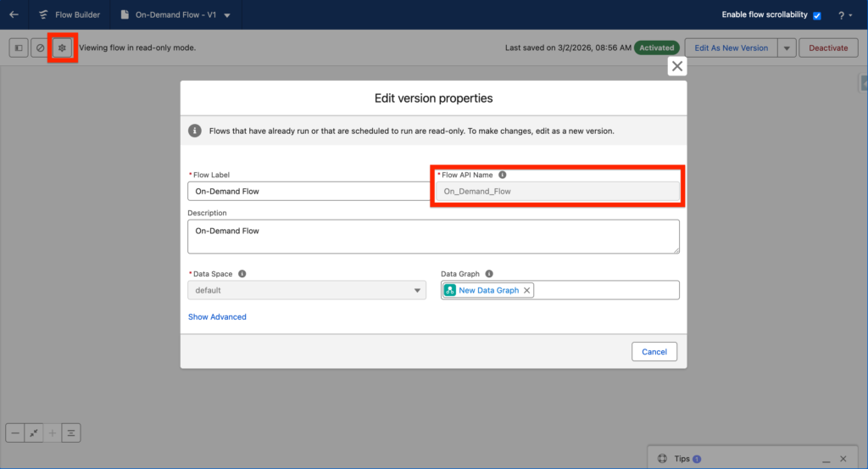Click the fit-to-screen canvas icon

click(x=34, y=433)
